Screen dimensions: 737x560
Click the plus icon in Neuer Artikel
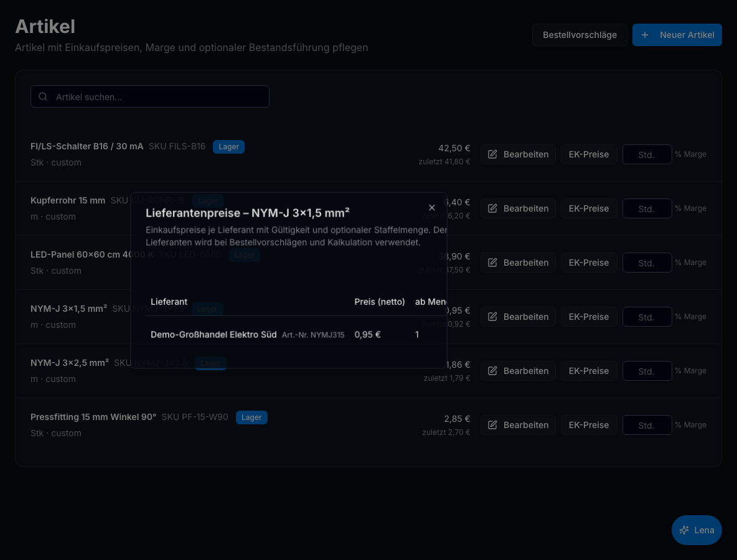click(x=645, y=35)
